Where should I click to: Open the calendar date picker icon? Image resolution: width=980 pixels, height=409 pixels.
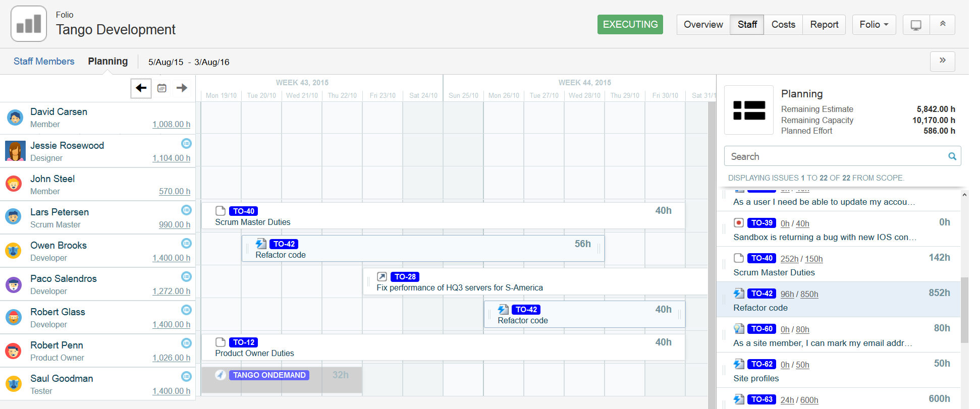click(162, 88)
